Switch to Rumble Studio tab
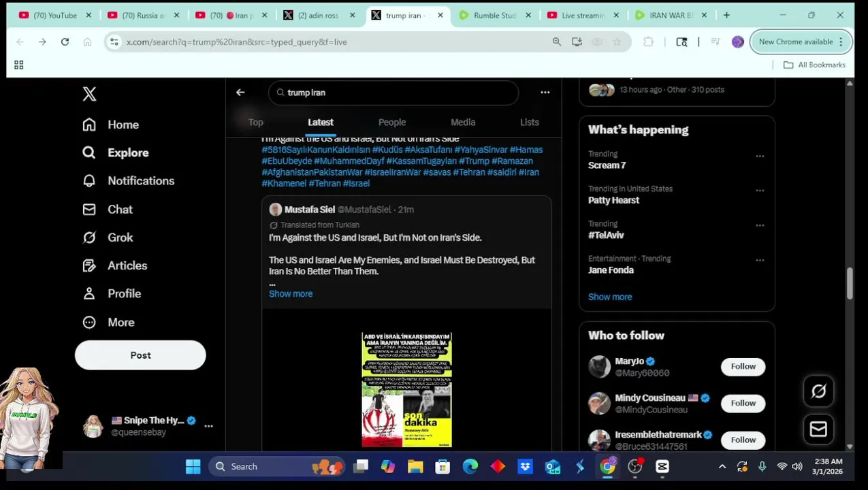Image resolution: width=868 pixels, height=490 pixels. click(494, 15)
